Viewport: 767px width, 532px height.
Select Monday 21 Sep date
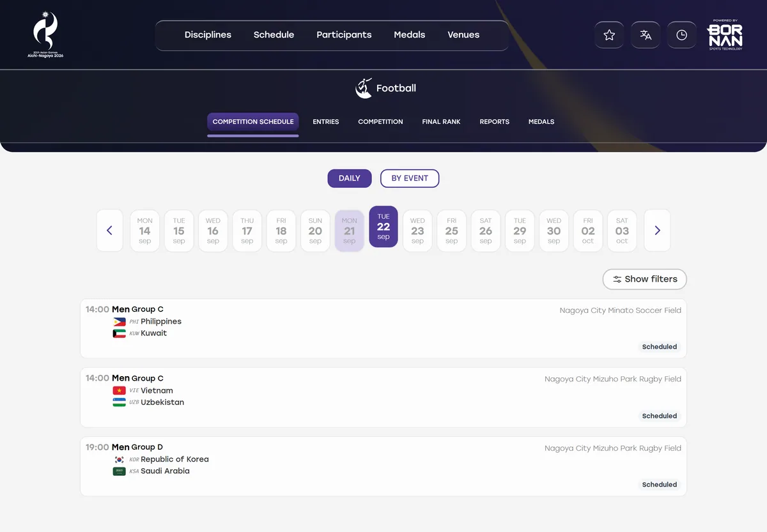(350, 231)
